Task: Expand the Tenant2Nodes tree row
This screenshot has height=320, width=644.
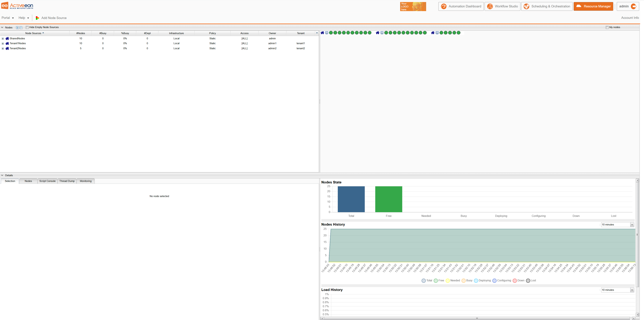Action: [x=3, y=49]
